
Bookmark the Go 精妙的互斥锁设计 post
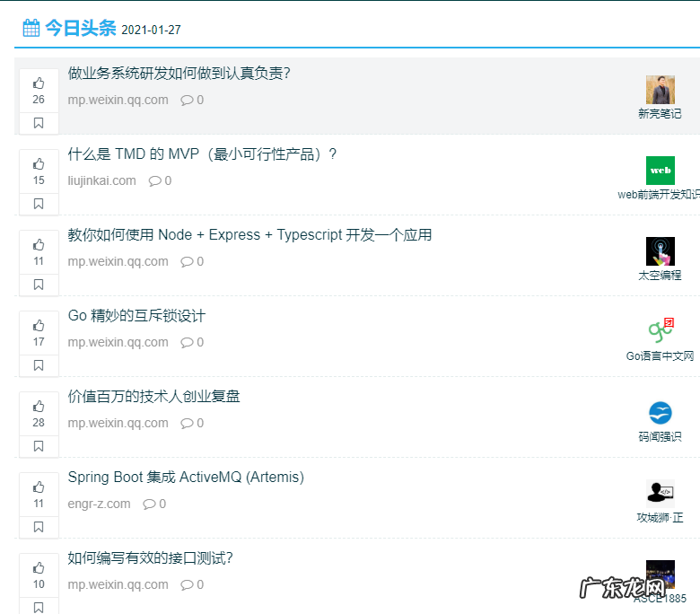point(39,365)
